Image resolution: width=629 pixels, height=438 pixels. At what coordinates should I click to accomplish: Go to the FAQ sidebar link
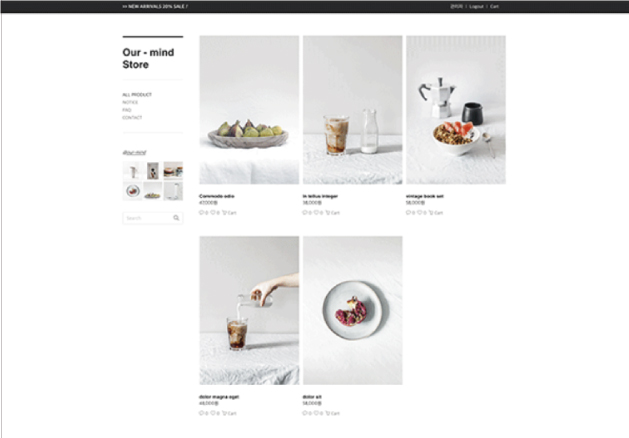(127, 110)
